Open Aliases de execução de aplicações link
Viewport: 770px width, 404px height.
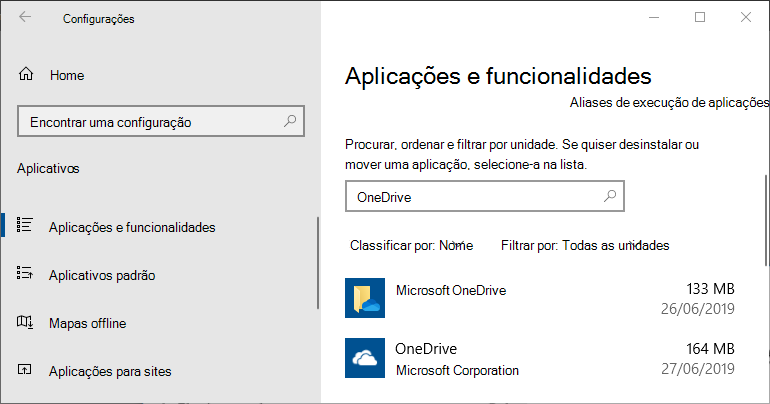669,103
